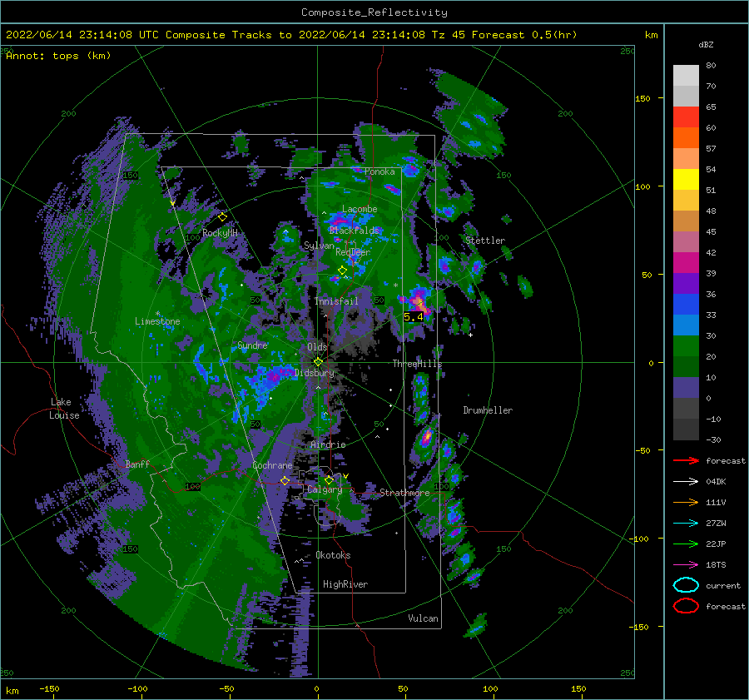Click the red forecast ellipse symbol
Image resolution: width=749 pixels, height=700 pixels.
point(686,606)
